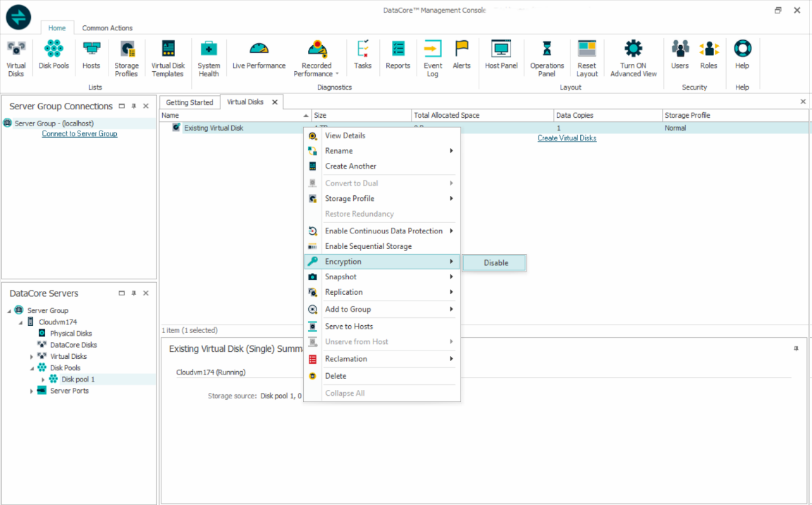812x505 pixels.
Task: Switch to the Common Actions ribbon tab
Action: (x=107, y=28)
